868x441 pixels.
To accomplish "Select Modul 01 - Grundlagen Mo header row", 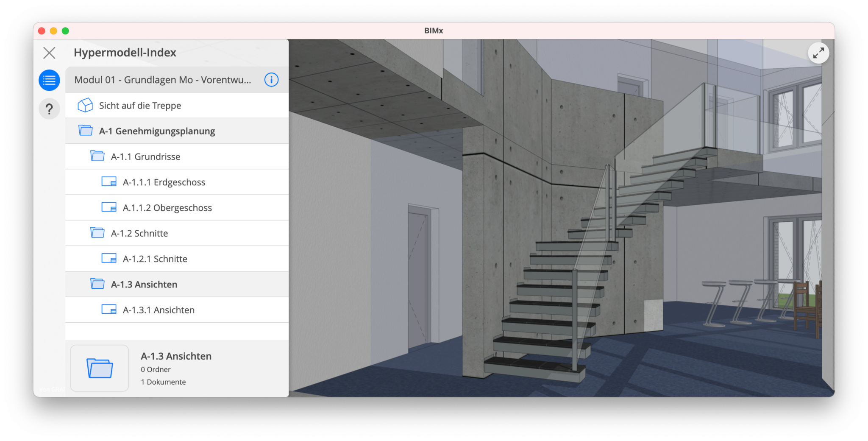I will pyautogui.click(x=163, y=80).
